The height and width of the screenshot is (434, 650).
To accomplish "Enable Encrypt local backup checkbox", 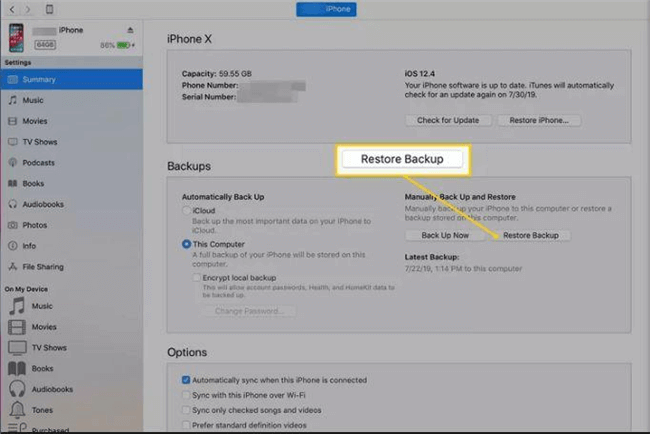I will (x=197, y=278).
